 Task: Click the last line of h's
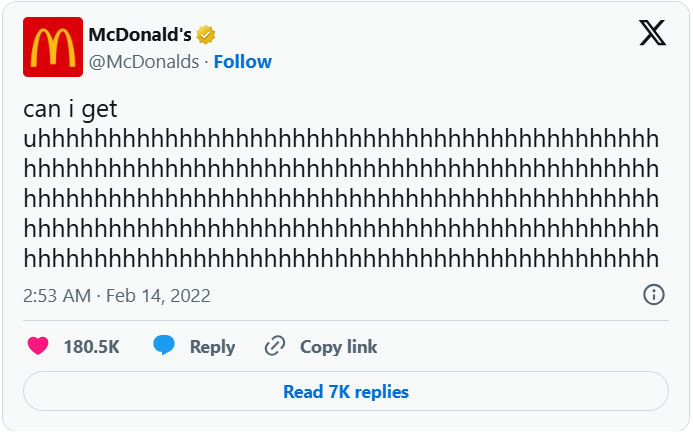[x=340, y=258]
